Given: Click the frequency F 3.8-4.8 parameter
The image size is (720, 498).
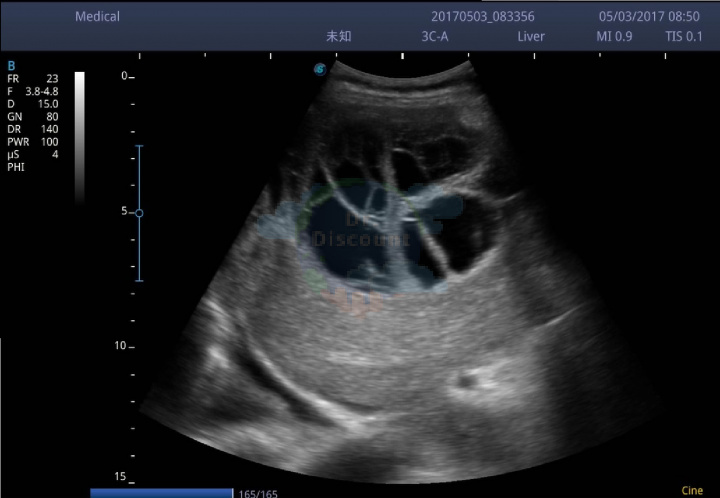Looking at the screenshot, I should [x=33, y=91].
